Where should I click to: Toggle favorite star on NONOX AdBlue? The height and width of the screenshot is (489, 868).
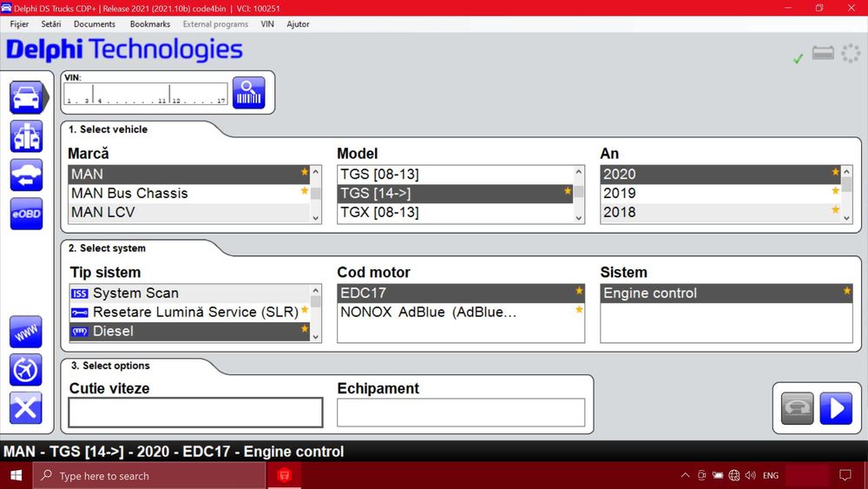579,309
